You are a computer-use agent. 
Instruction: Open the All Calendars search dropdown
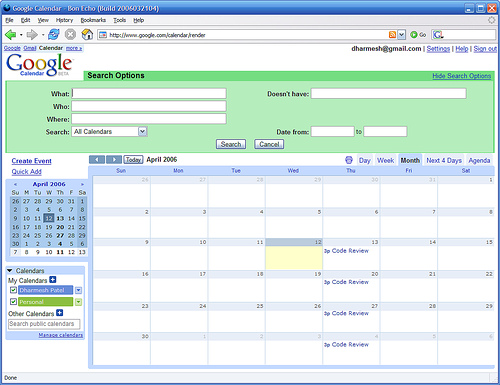(x=142, y=131)
